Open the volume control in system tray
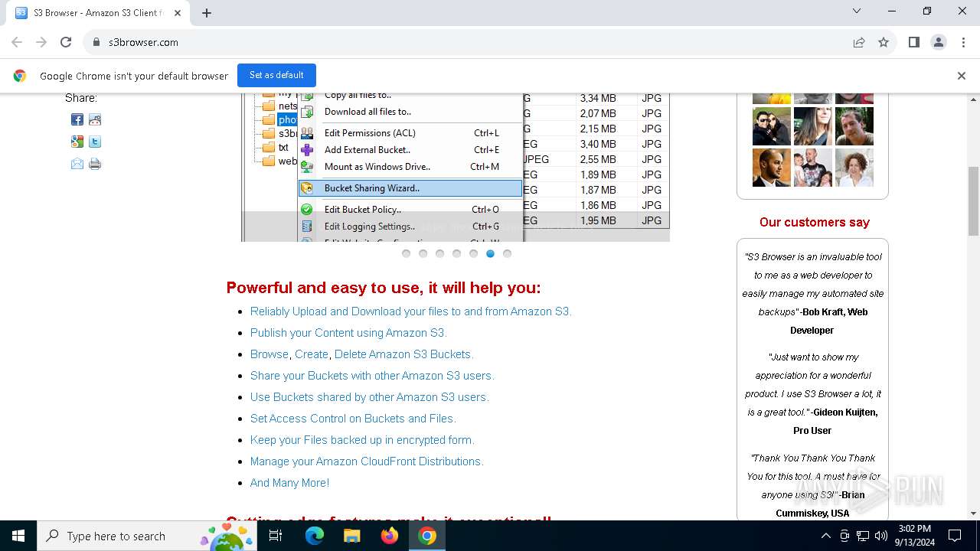This screenshot has width=980, height=551. click(881, 536)
